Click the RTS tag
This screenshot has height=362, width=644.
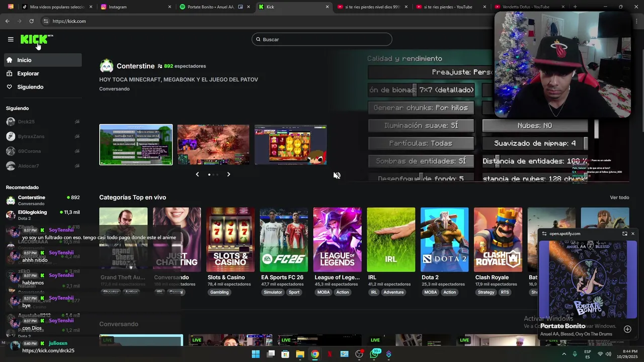(505, 292)
